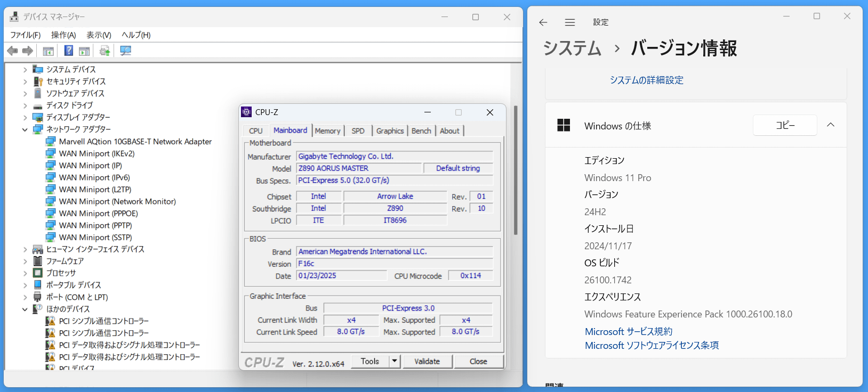Click the Device Manager title bar icon
Image resolution: width=868 pixels, height=392 pixels.
point(14,17)
